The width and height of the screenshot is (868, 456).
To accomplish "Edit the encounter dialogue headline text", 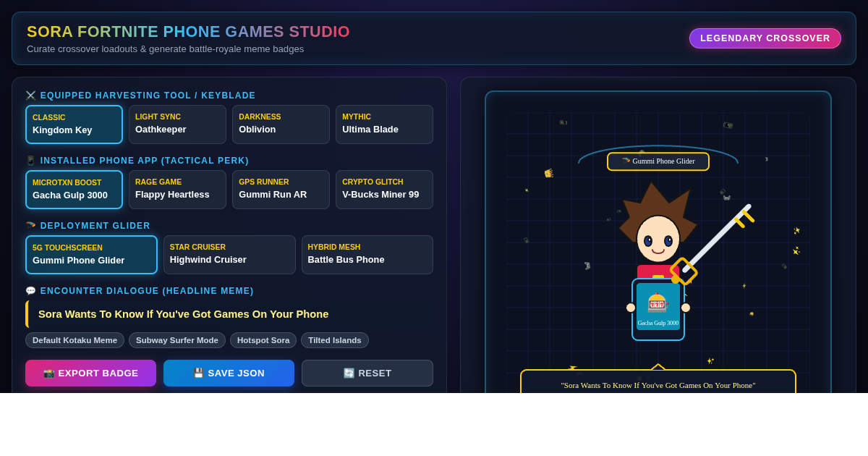I will click(229, 314).
